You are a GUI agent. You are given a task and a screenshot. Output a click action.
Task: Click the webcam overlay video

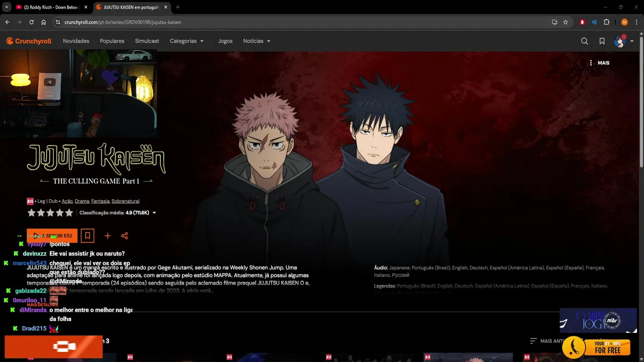click(x=78, y=94)
